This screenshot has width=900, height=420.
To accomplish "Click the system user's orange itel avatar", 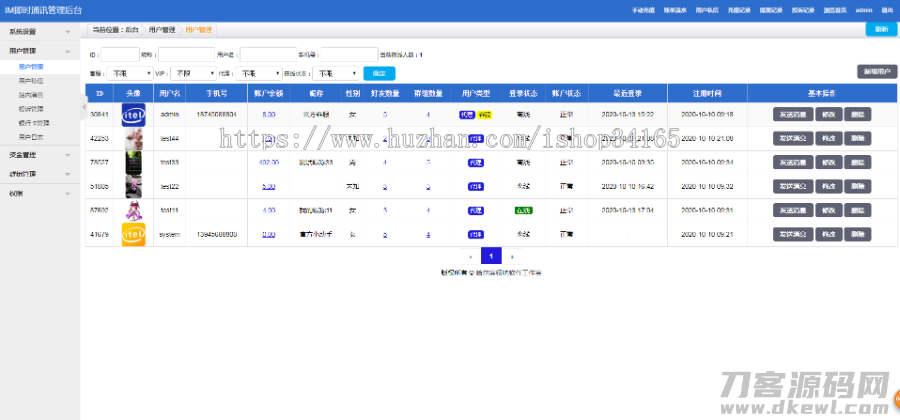I will (x=134, y=234).
